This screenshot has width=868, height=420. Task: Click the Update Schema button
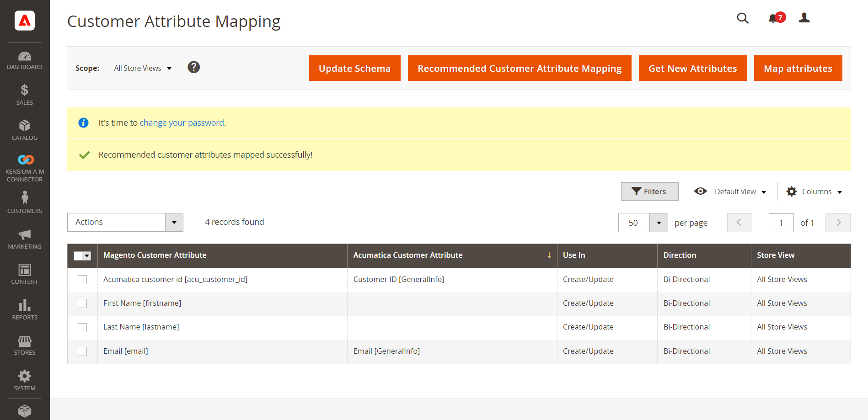coord(355,68)
